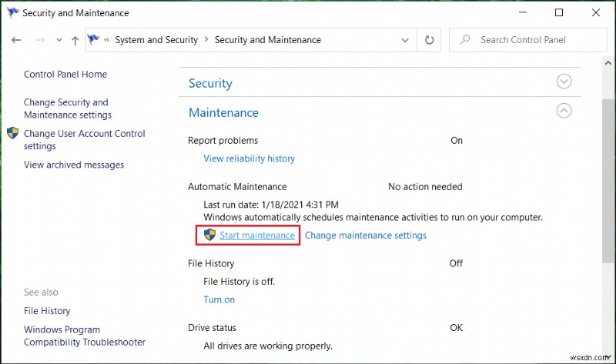Click the Up one level arrow
The width and height of the screenshot is (616, 364).
(75, 40)
